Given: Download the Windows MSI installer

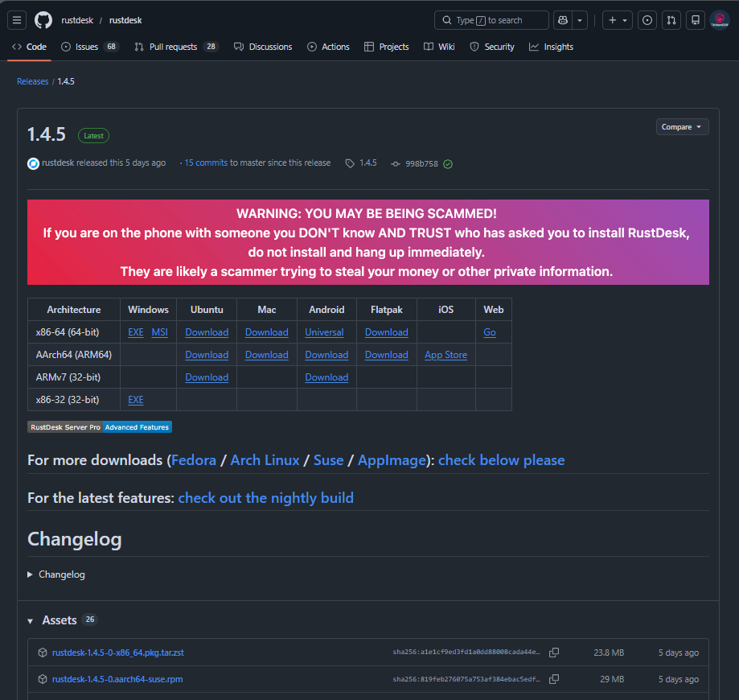Looking at the screenshot, I should tap(159, 332).
